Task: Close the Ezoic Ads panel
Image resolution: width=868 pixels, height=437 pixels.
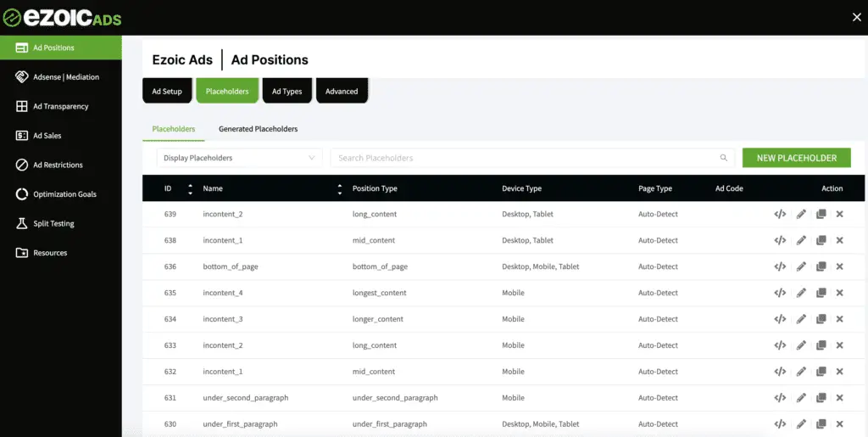Action: coord(856,17)
